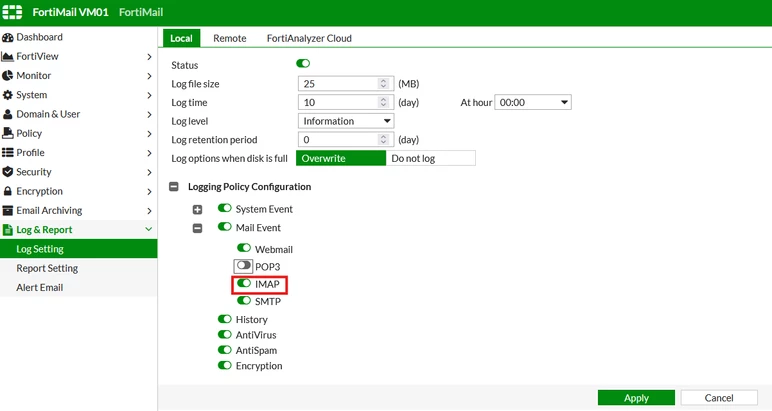Click the FortiMail product label

pos(141,12)
